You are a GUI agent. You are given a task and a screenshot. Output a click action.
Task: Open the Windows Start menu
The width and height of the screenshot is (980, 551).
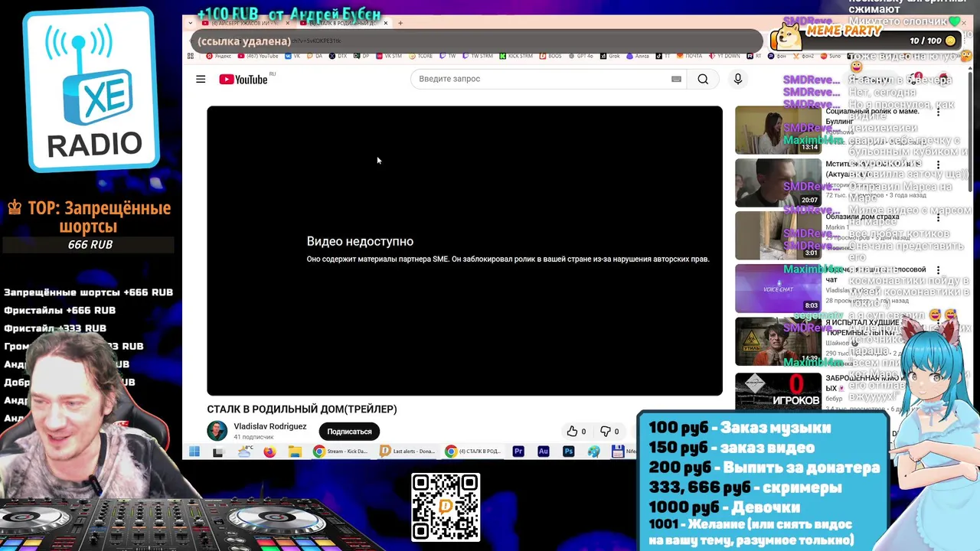[x=194, y=452]
